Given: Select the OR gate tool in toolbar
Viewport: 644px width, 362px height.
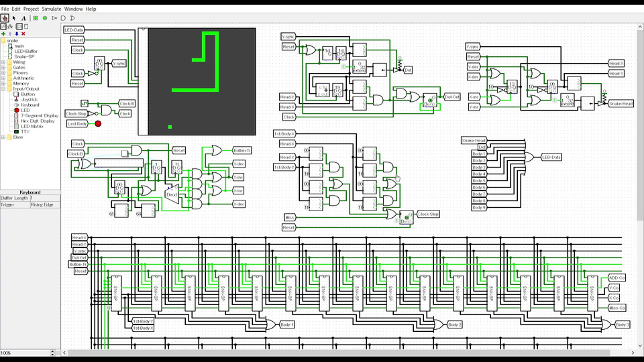Looking at the screenshot, I should (72, 18).
